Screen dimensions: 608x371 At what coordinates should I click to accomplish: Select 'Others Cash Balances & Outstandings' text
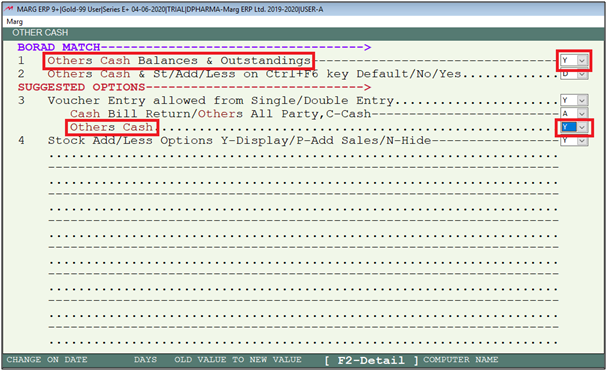(x=179, y=60)
